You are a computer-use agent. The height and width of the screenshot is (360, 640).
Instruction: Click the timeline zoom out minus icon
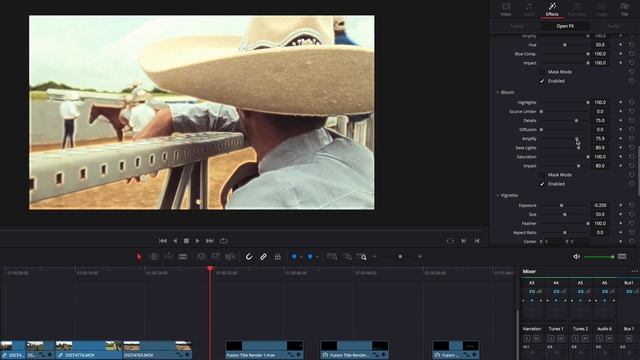click(374, 257)
